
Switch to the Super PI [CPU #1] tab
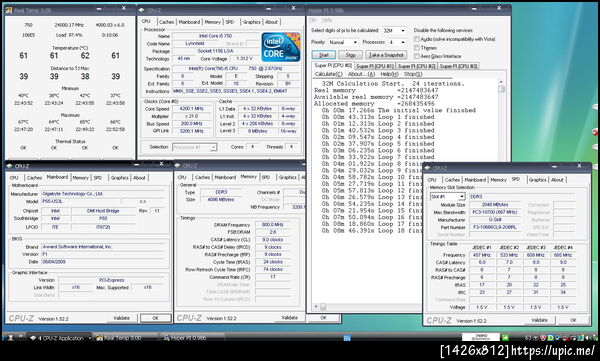(x=375, y=66)
